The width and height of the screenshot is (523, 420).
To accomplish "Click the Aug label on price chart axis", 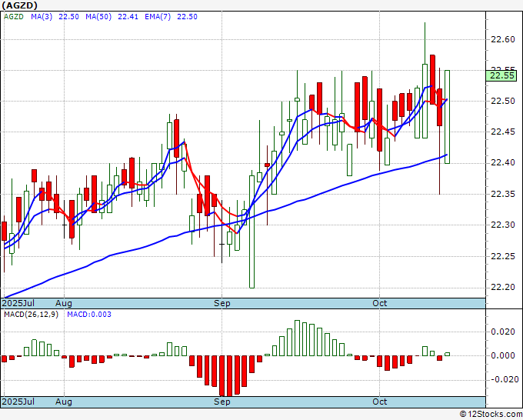I will click(x=64, y=303).
